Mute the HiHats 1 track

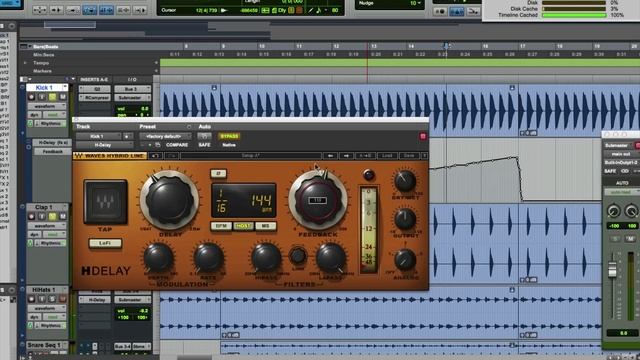pos(63,299)
